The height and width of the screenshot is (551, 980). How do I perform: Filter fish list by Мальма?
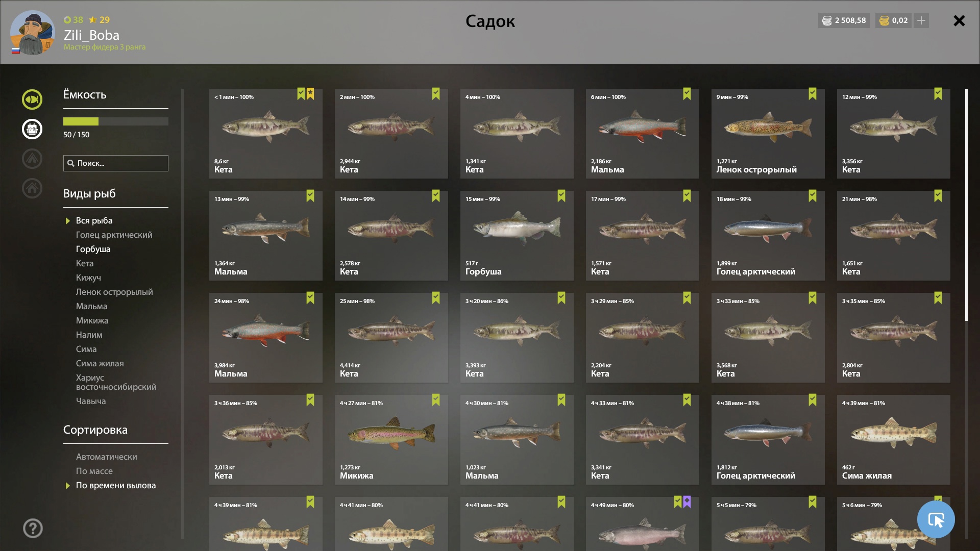[92, 306]
